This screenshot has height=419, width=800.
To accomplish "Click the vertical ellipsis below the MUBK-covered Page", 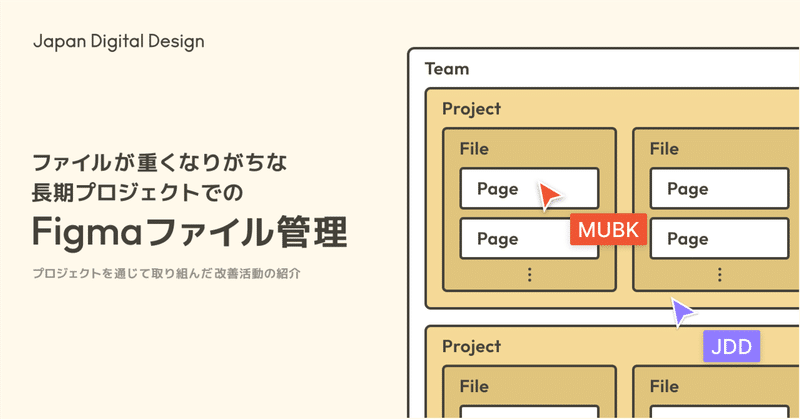I will pos(529,275).
